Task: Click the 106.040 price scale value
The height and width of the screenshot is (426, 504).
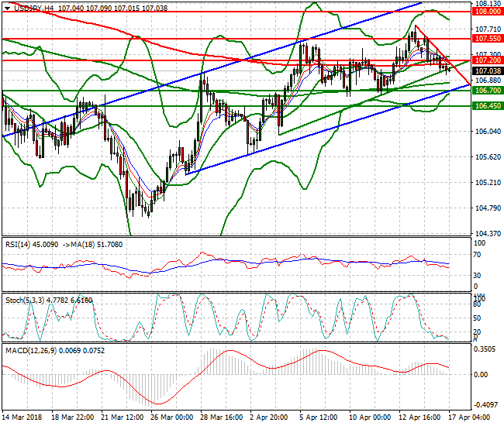Action: (488, 132)
